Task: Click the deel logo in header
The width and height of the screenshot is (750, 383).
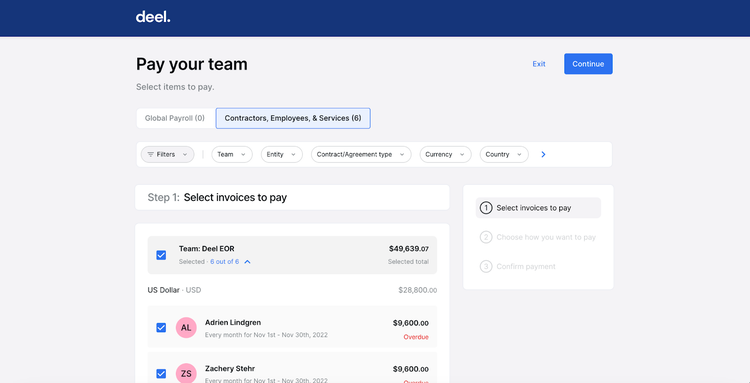Action: (x=153, y=17)
